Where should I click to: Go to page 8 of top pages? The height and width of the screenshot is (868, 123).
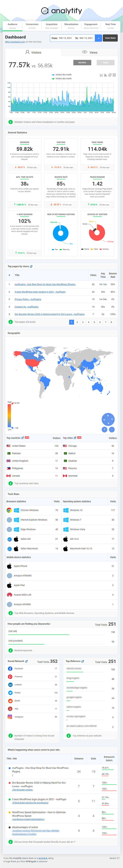(x=111, y=322)
